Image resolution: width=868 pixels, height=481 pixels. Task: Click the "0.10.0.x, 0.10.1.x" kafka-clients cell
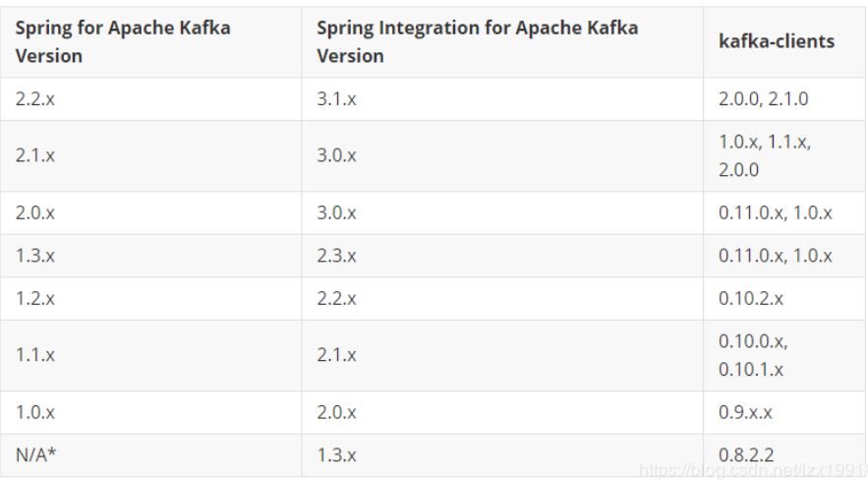pos(753,355)
